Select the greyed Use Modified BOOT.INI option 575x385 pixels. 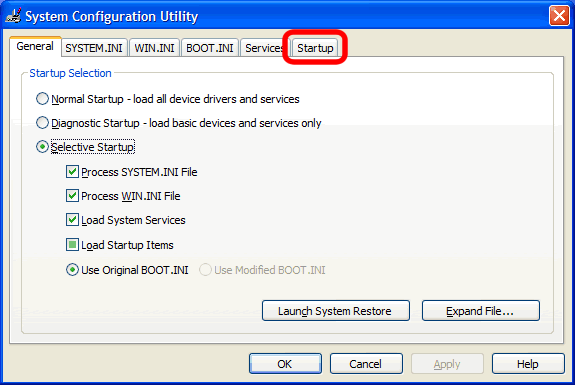205,270
